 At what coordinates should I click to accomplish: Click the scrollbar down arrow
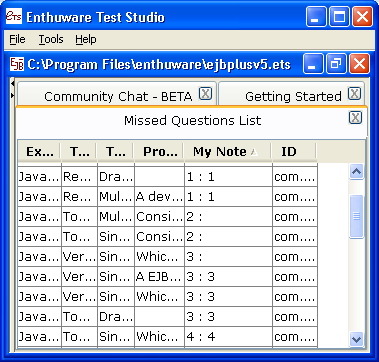(356, 340)
